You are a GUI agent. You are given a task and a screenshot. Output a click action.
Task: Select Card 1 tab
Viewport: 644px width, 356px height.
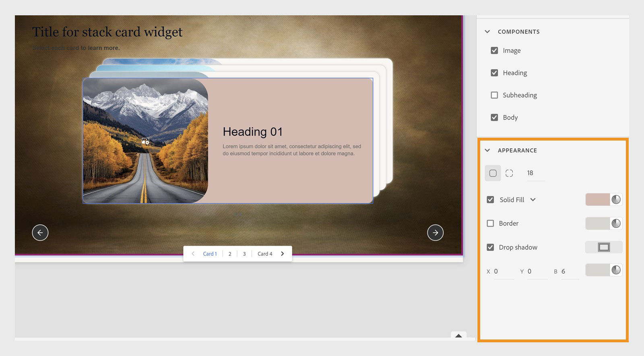(210, 254)
